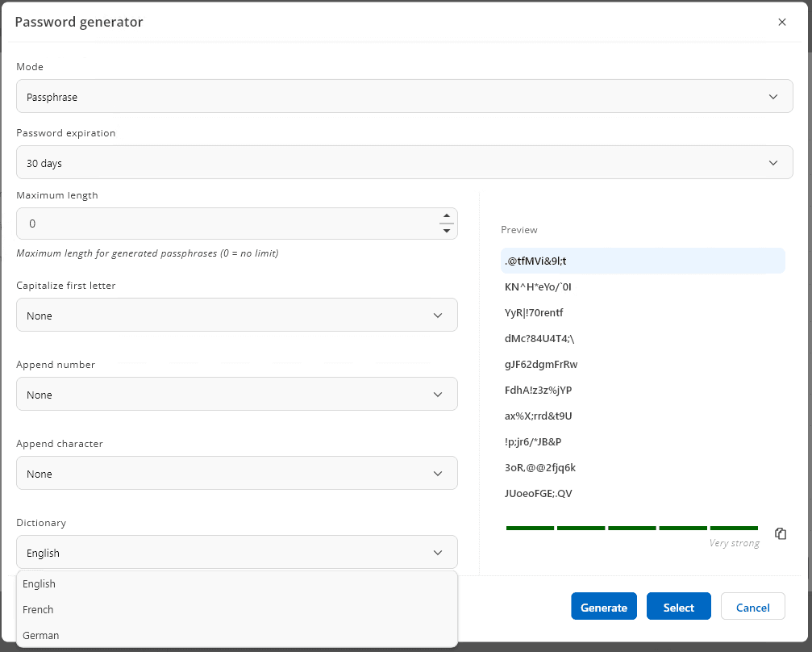812x652 pixels.
Task: Copy all generated passwords to clipboard
Action: (781, 533)
